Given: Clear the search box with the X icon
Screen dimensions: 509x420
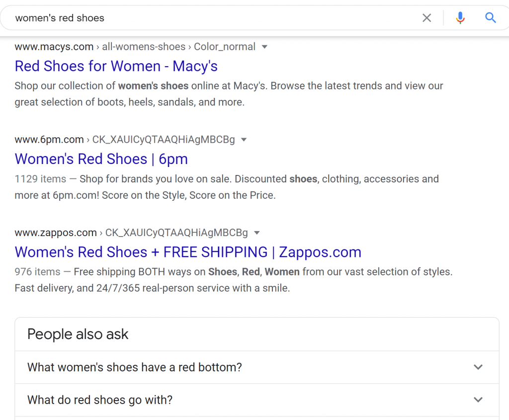Looking at the screenshot, I should (x=426, y=18).
